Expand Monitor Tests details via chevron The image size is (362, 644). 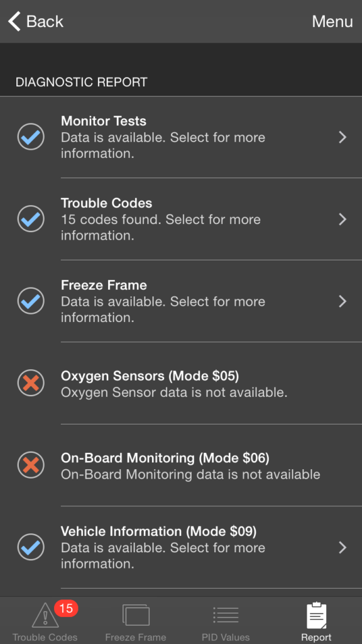(343, 137)
